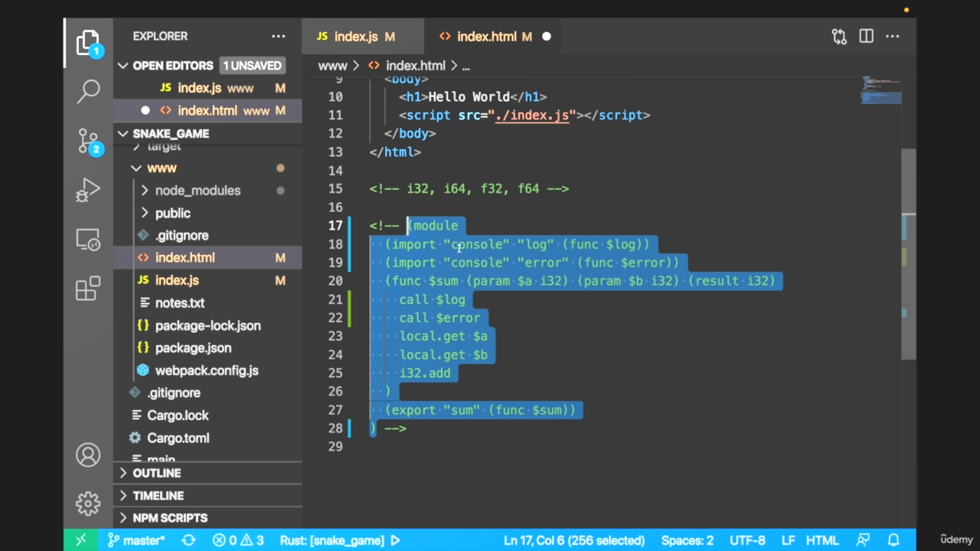Open the Source Control view icon
Image resolution: width=980 pixels, height=551 pixels.
coord(88,141)
